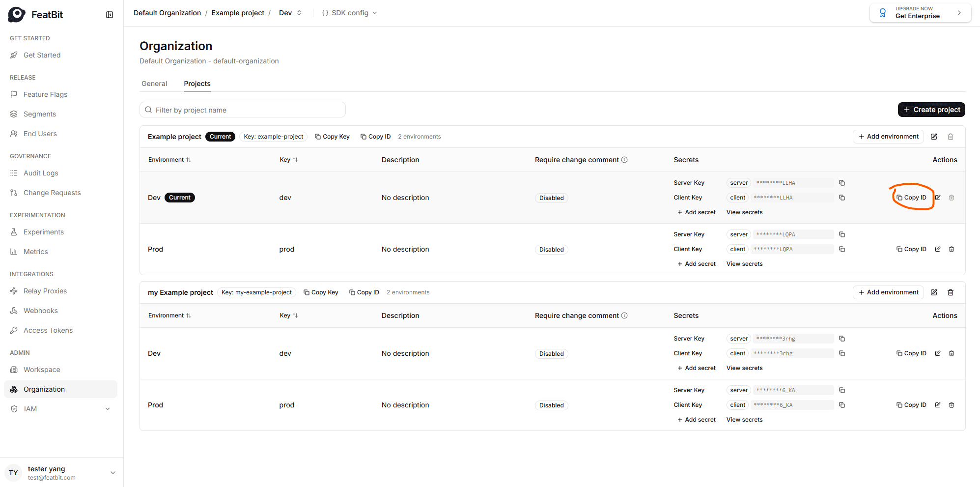Open Webhooks in the sidebar
The height and width of the screenshot is (487, 980).
click(x=61, y=311)
